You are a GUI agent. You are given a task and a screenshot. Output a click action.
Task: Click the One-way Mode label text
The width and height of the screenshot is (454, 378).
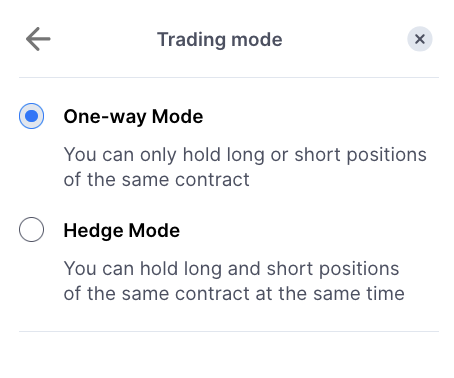[x=133, y=117]
